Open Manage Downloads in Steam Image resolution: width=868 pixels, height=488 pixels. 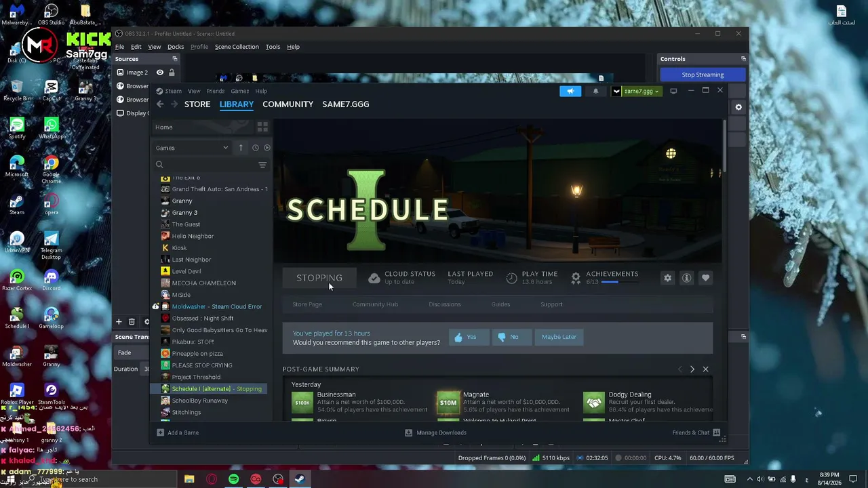pyautogui.click(x=435, y=432)
